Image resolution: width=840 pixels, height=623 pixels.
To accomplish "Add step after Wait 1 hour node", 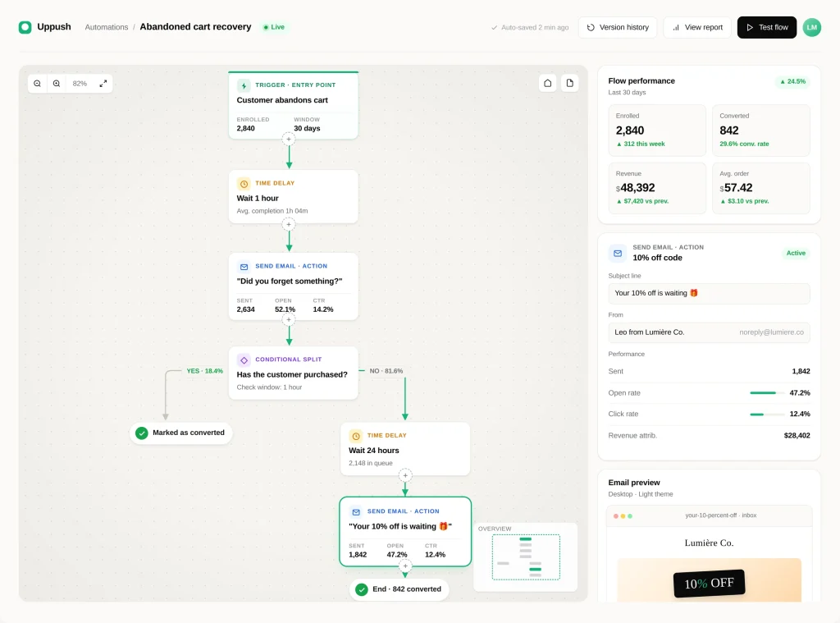I will pos(289,224).
